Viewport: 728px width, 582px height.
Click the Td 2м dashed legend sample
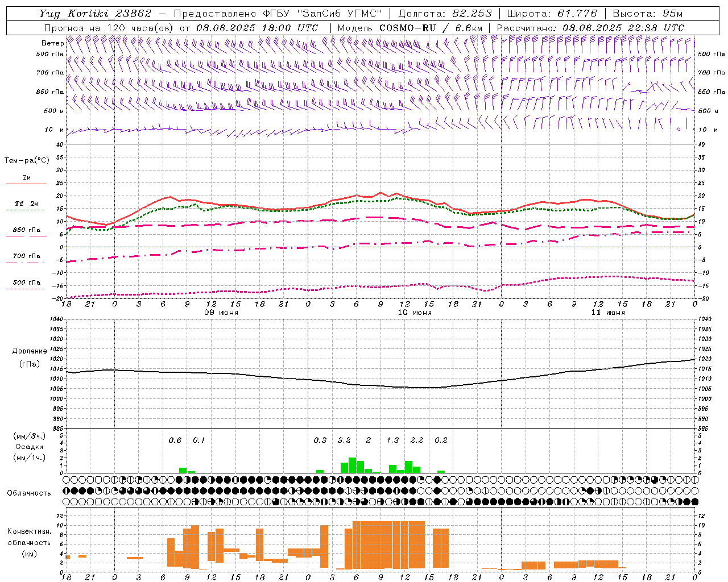(25, 210)
